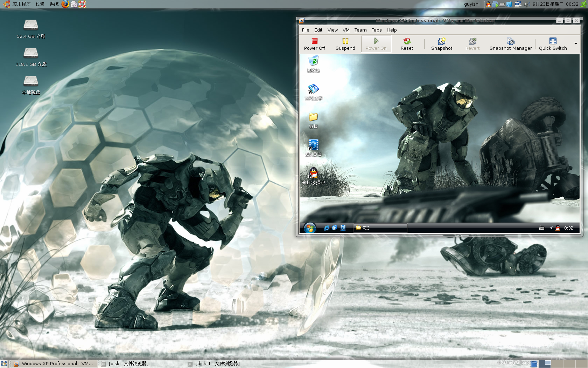The width and height of the screenshot is (588, 368).
Task: Click the mail launcher in top panel
Action: pos(74,4)
